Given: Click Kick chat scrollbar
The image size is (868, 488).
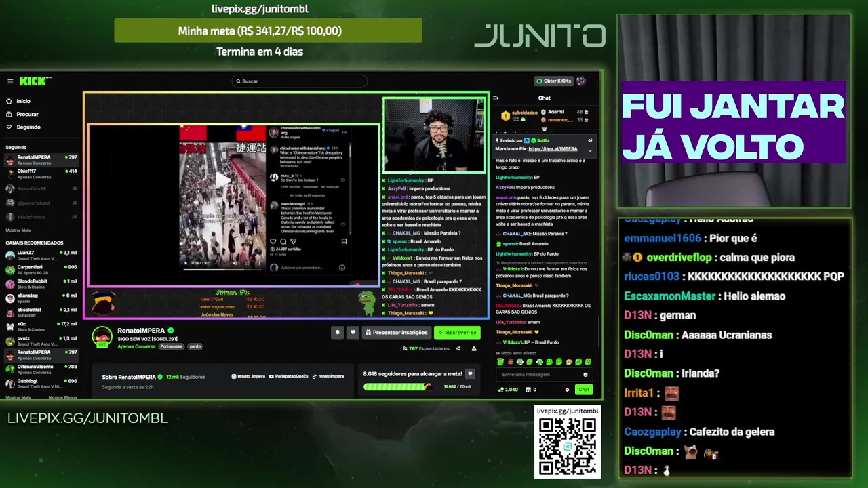Looking at the screenshot, I should coord(599,331).
